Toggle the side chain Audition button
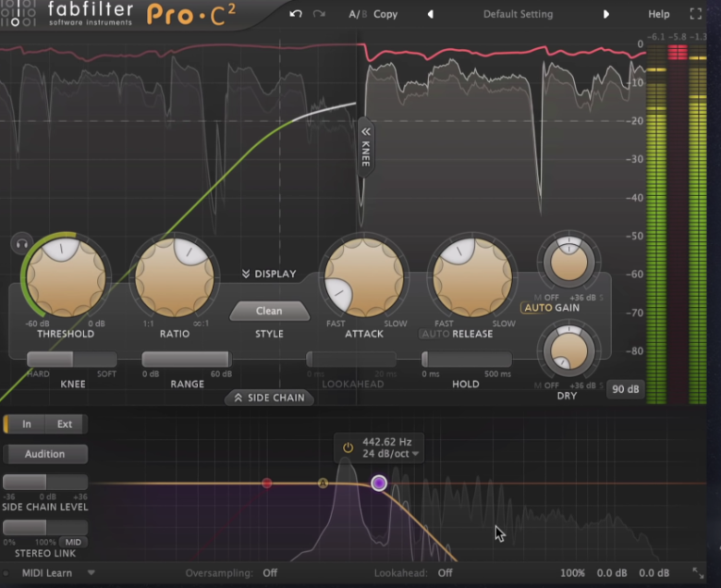Screen dimensions: 721x588 click(45, 454)
